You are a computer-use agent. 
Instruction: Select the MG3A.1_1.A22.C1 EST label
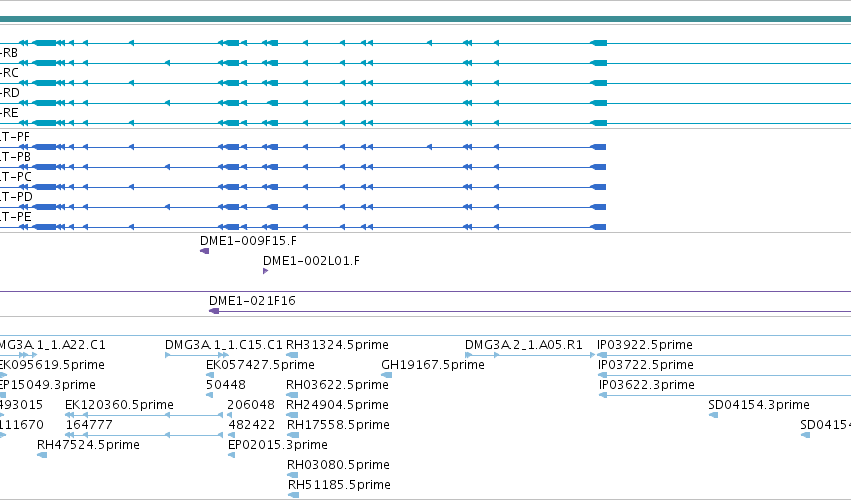coord(53,345)
